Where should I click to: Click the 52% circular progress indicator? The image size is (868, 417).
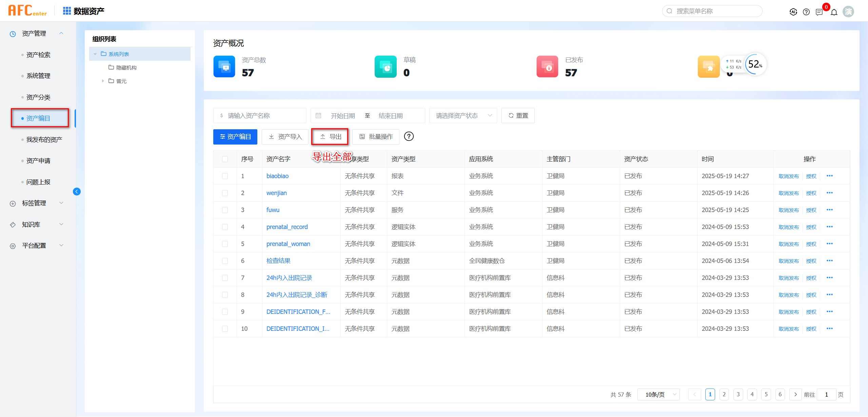(755, 64)
